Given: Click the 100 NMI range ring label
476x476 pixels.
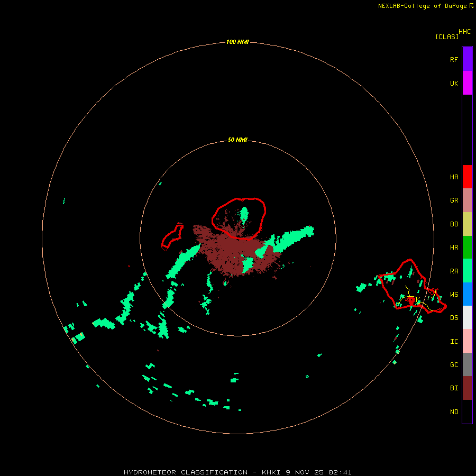Looking at the screenshot, I should (x=237, y=42).
